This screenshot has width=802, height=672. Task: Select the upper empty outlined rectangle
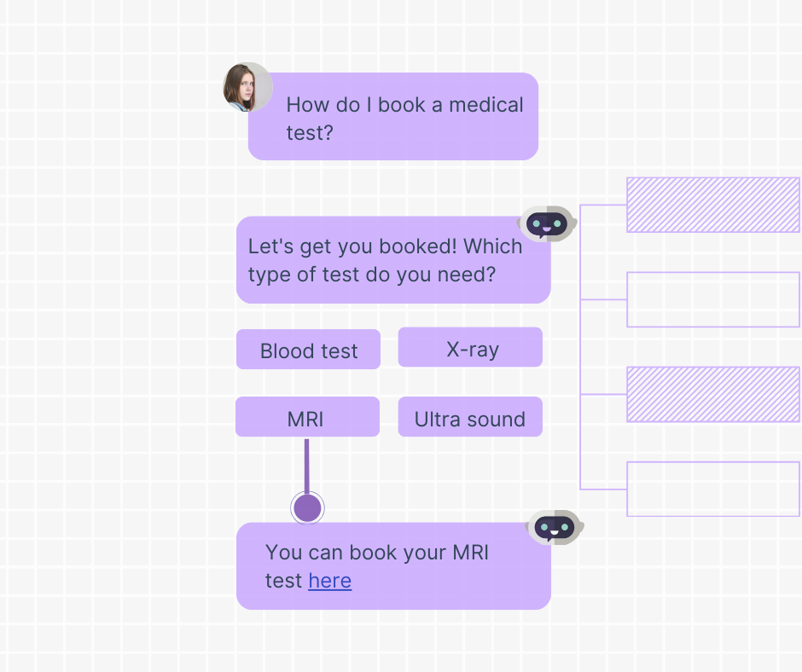point(713,299)
